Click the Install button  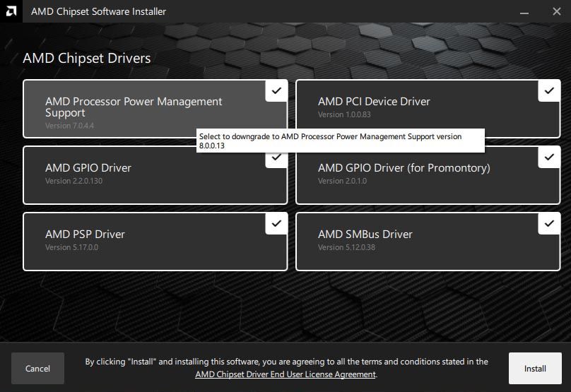tap(535, 369)
